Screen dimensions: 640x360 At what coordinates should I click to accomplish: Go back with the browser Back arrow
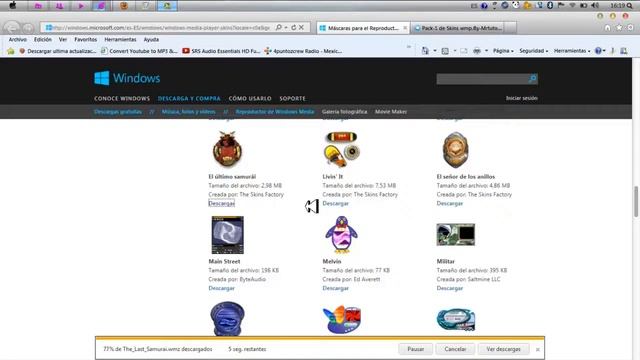(x=12, y=28)
